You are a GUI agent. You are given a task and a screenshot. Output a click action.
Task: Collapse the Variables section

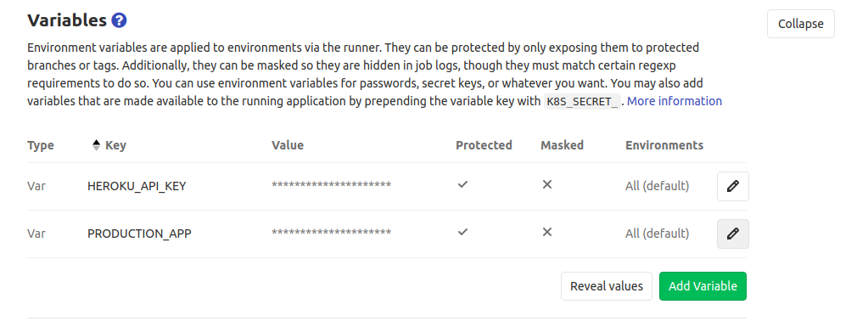(800, 24)
